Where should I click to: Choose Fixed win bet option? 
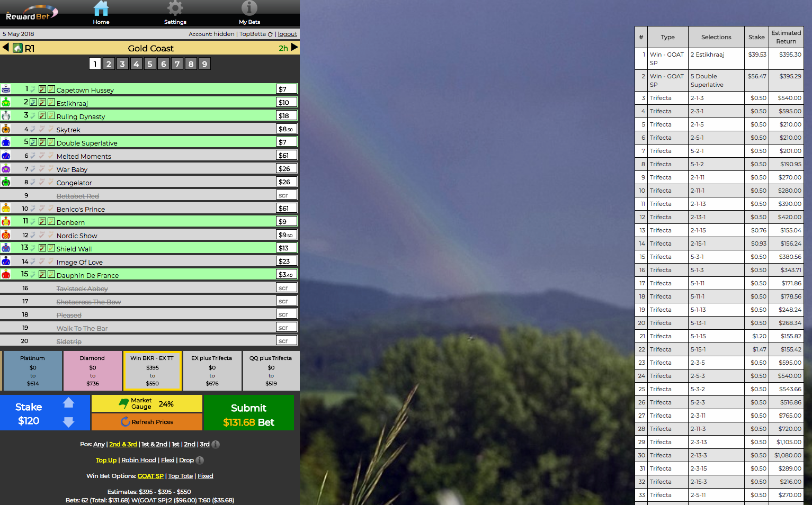(x=206, y=476)
